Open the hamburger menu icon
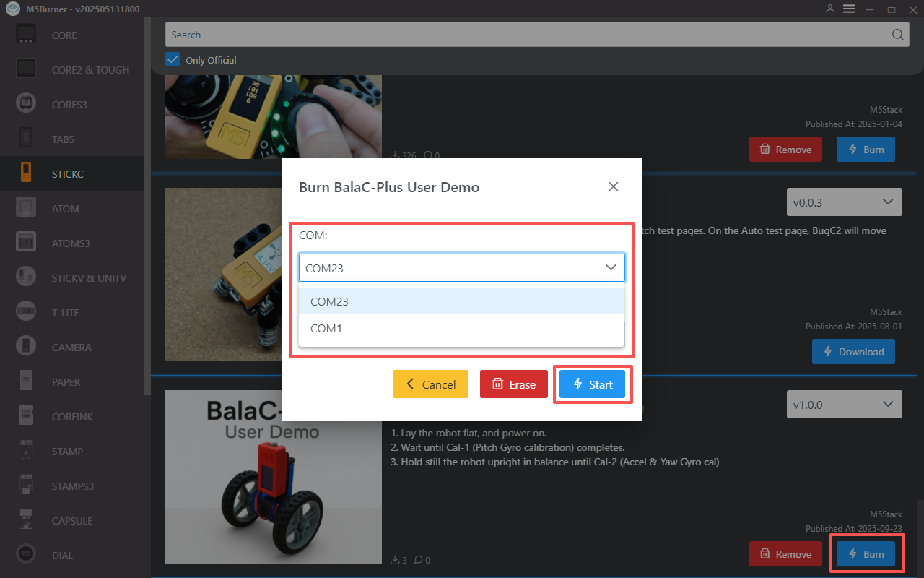Viewport: 924px width, 578px height. coord(849,9)
